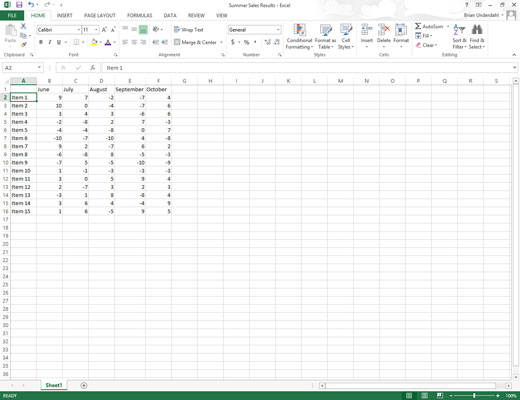Toggle Align Left
Viewport: 520px width, 400px height.
(x=125, y=42)
